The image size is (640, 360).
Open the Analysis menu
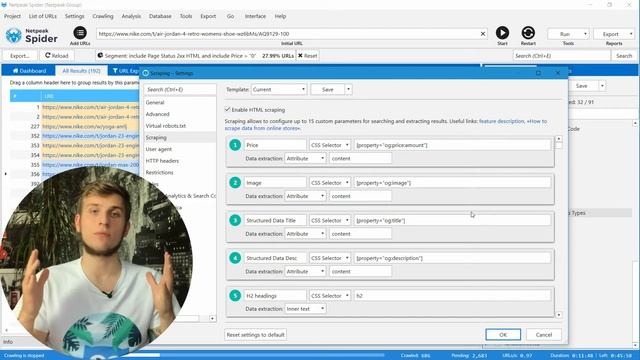[131, 16]
